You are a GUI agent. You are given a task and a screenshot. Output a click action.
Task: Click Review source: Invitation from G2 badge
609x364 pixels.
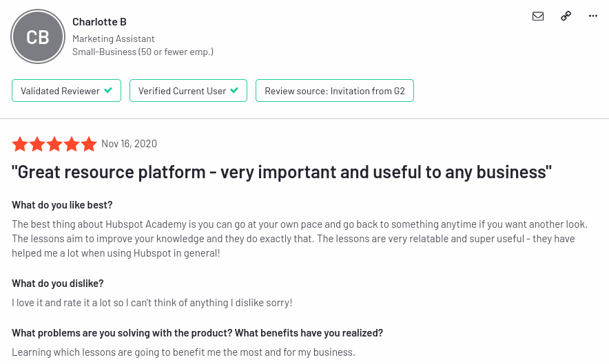coord(335,91)
